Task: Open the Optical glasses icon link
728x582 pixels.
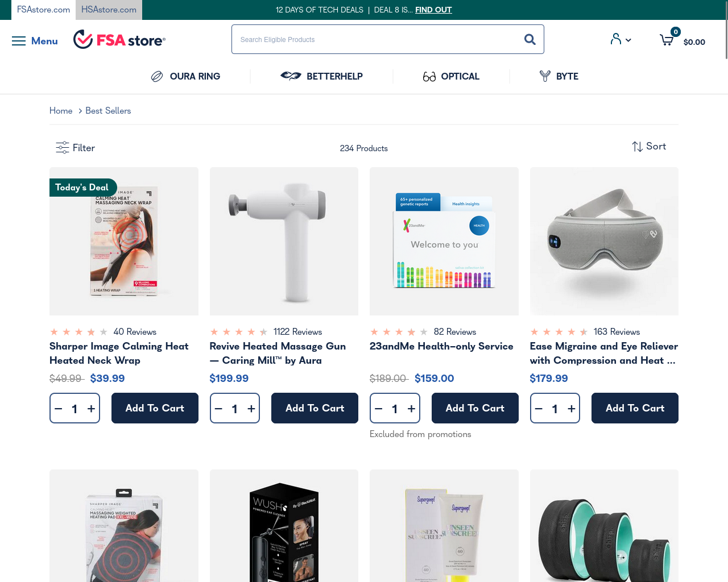Action: coord(429,76)
